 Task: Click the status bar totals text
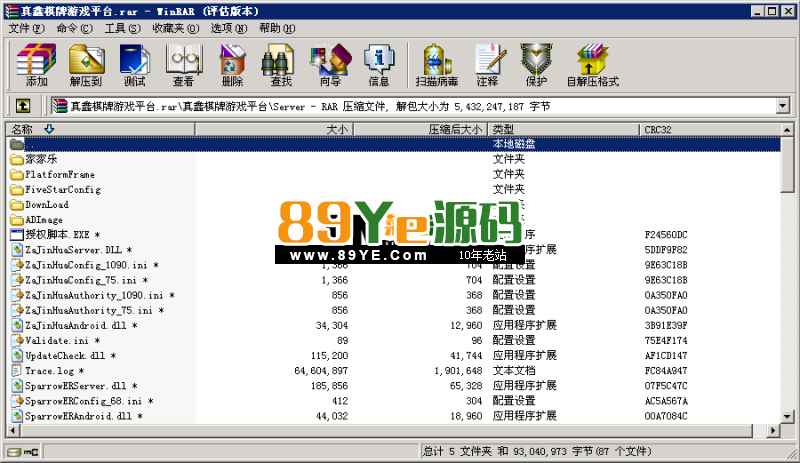pyautogui.click(x=537, y=452)
